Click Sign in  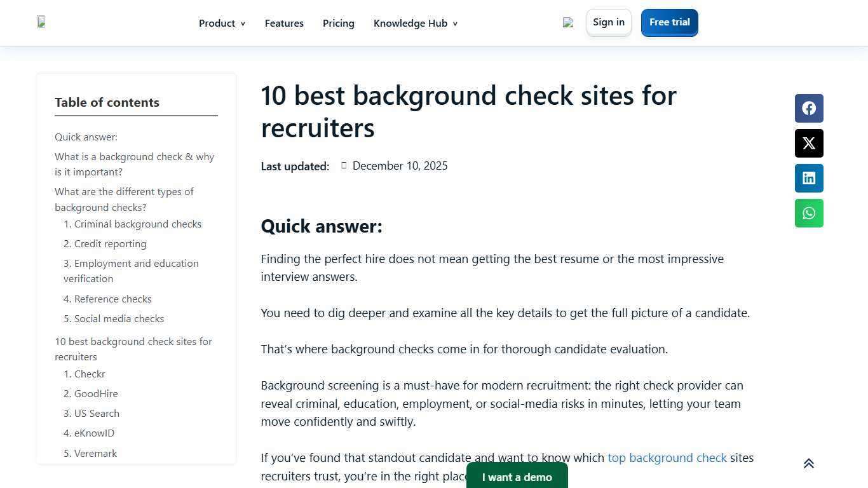coord(608,22)
